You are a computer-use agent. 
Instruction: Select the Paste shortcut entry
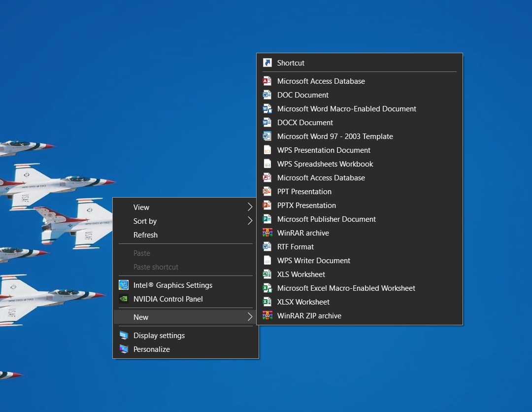point(186,267)
